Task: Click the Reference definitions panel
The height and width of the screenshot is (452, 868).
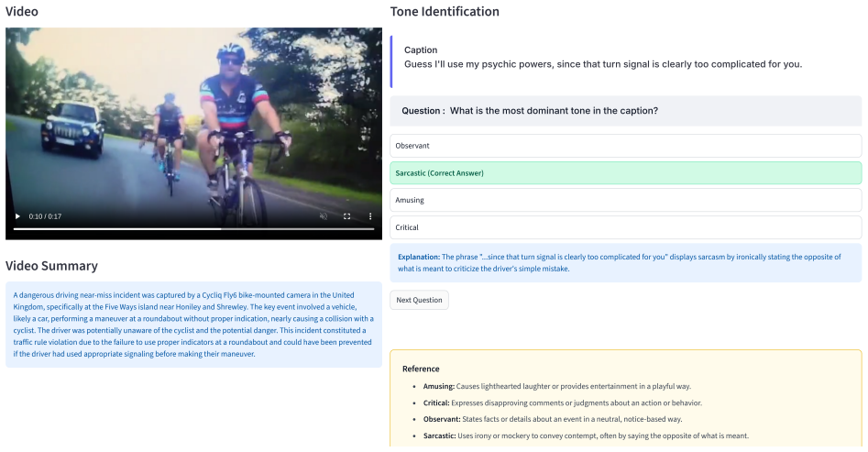Action: tap(625, 399)
